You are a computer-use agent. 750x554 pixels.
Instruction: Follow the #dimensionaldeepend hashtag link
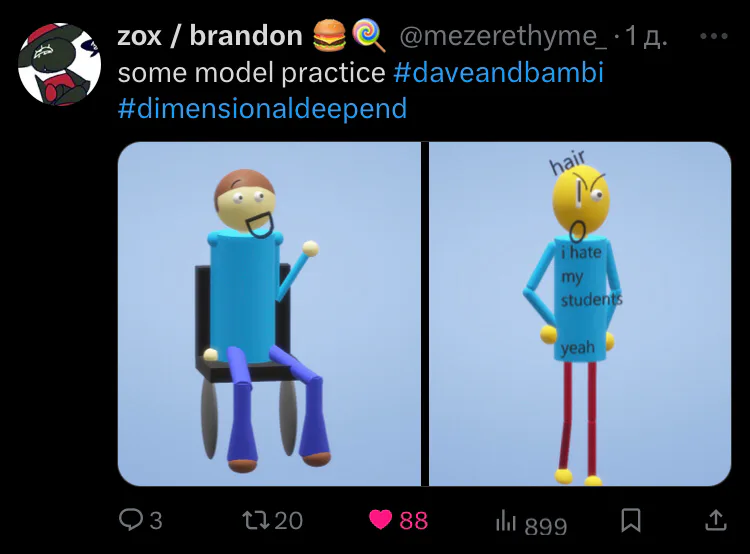[262, 109]
